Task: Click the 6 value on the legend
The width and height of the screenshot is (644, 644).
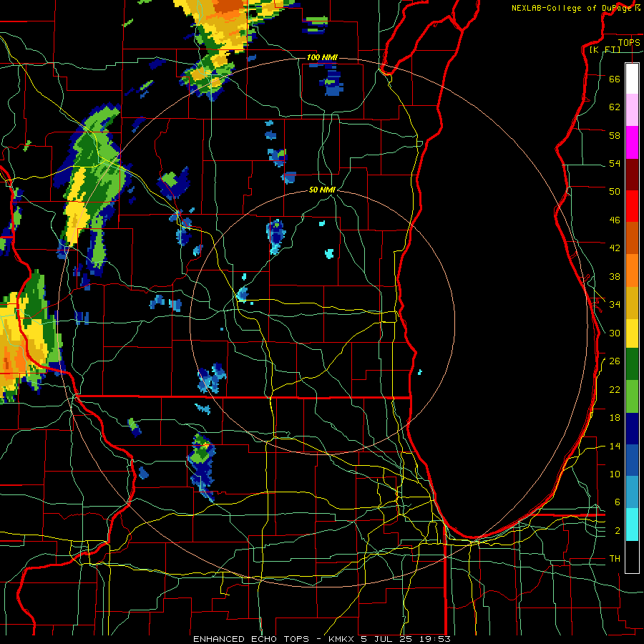Action: point(618,502)
